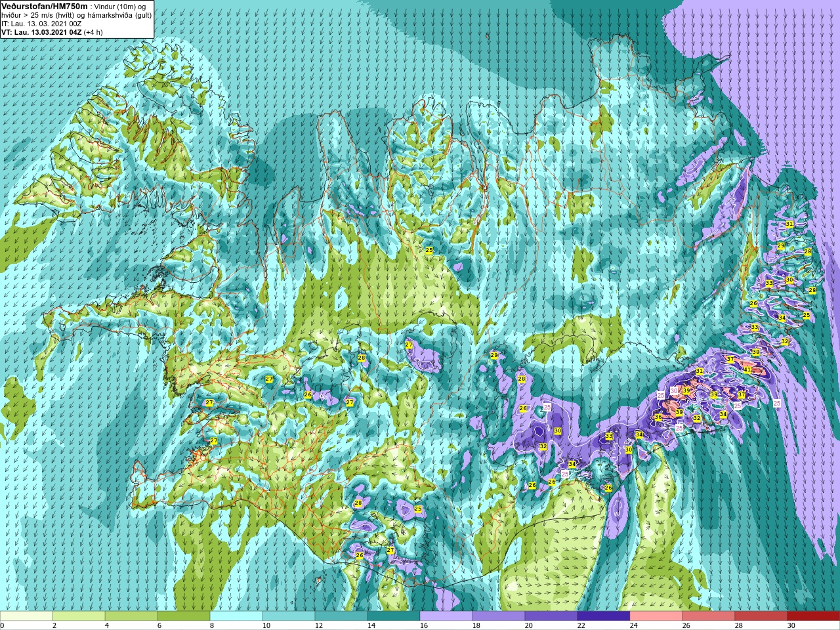
Task: Click the violet 20–22 m/s legend swatch
Action: point(551,616)
